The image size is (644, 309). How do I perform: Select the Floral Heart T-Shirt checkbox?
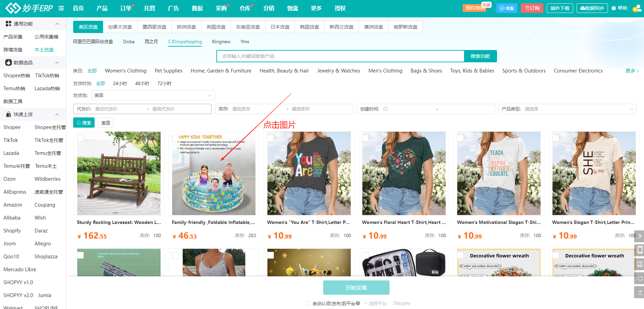point(365,138)
